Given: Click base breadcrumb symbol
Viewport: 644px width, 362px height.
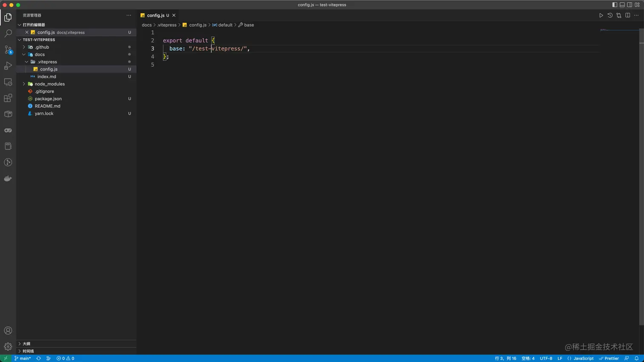Looking at the screenshot, I should [246, 25].
